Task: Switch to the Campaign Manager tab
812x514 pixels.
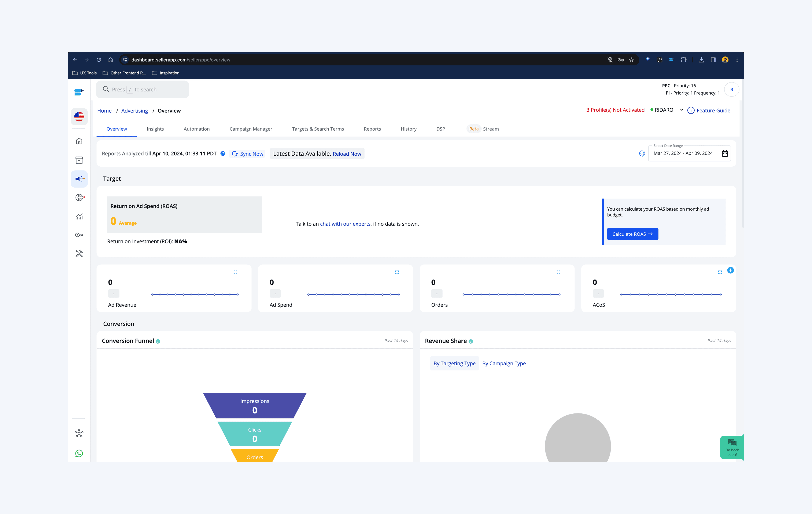Action: coord(251,129)
